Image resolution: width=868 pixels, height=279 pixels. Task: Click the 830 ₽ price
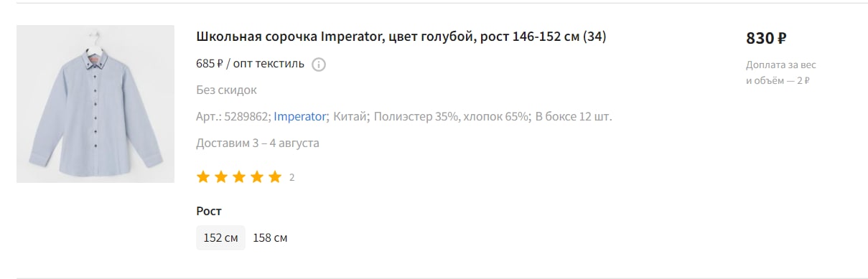tap(767, 38)
